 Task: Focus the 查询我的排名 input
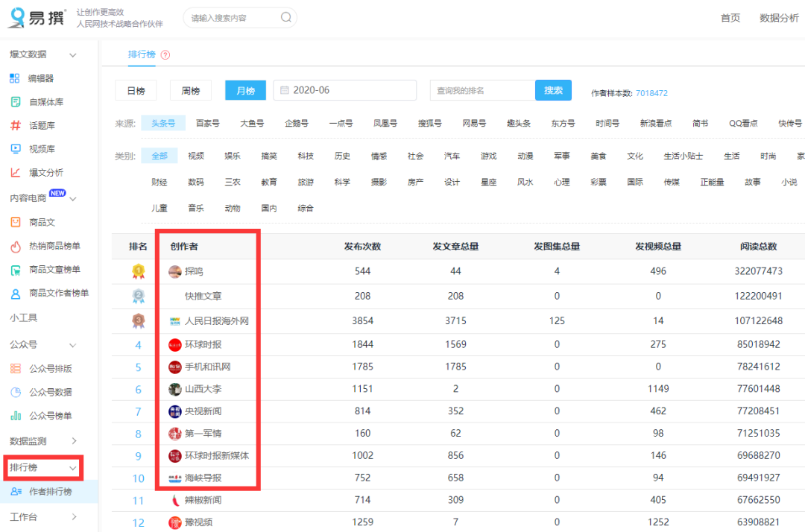pyautogui.click(x=482, y=90)
